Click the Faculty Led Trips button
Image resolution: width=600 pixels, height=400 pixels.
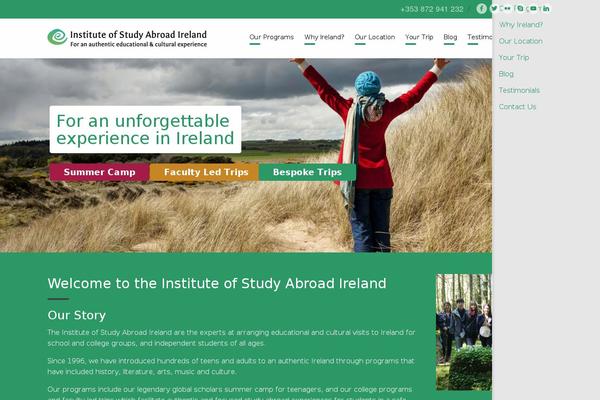204,172
